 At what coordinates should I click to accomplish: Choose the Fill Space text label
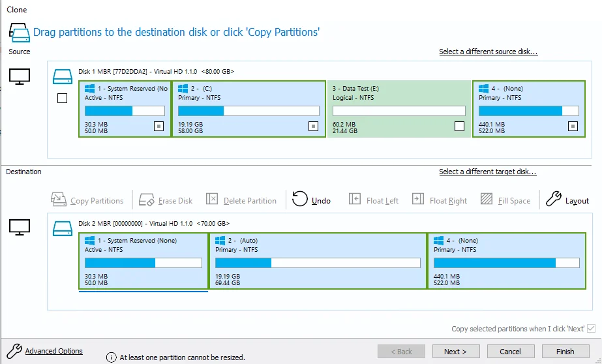514,201
